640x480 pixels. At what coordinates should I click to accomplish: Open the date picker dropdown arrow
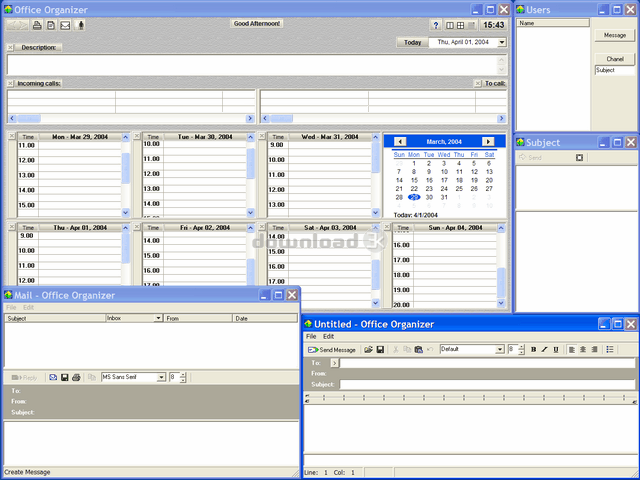(x=502, y=42)
